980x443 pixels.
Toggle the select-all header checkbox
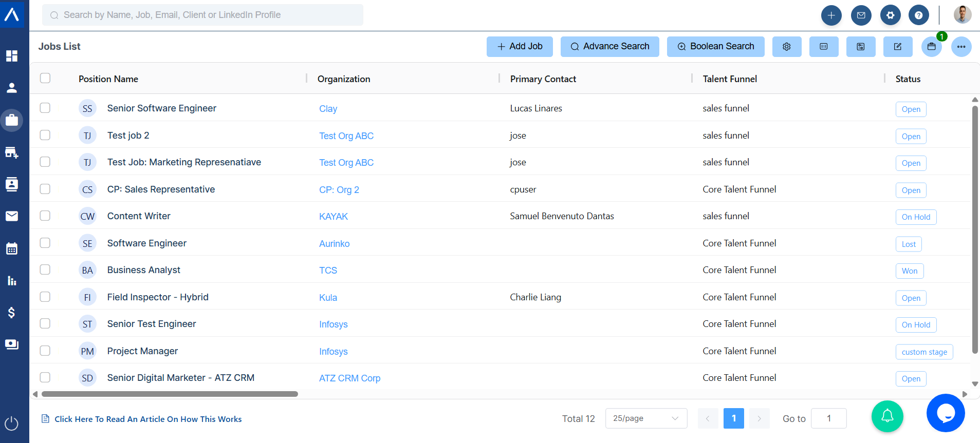point(45,78)
